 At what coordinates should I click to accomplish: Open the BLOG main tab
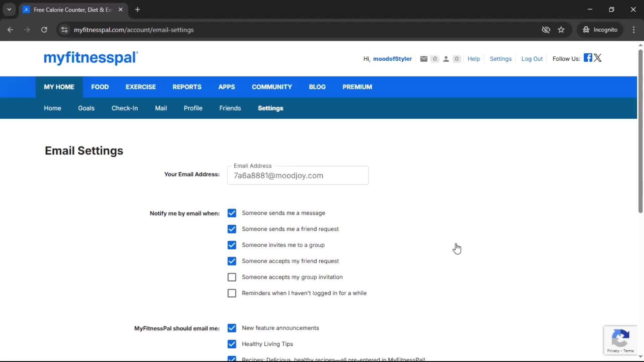317,87
